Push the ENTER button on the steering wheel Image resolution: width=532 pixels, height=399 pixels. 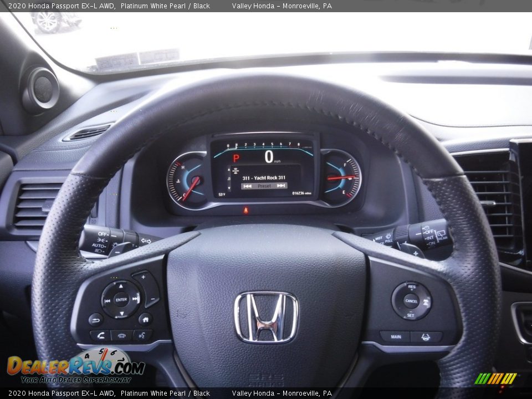point(121,300)
